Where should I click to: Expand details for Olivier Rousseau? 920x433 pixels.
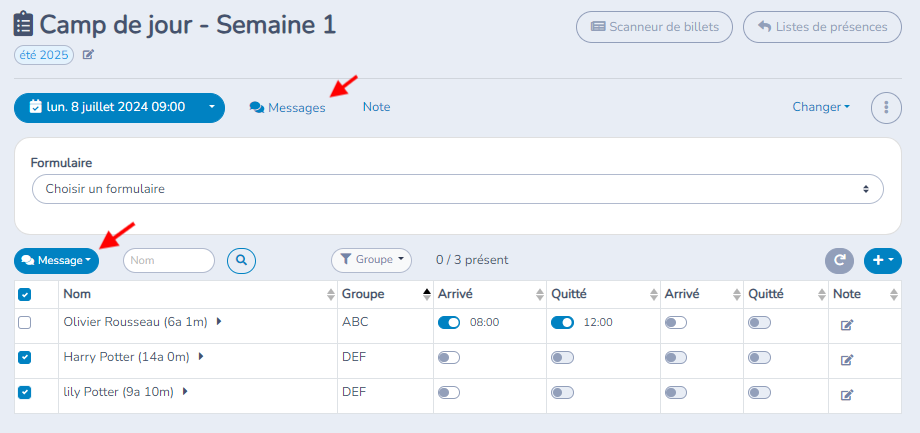[219, 322]
